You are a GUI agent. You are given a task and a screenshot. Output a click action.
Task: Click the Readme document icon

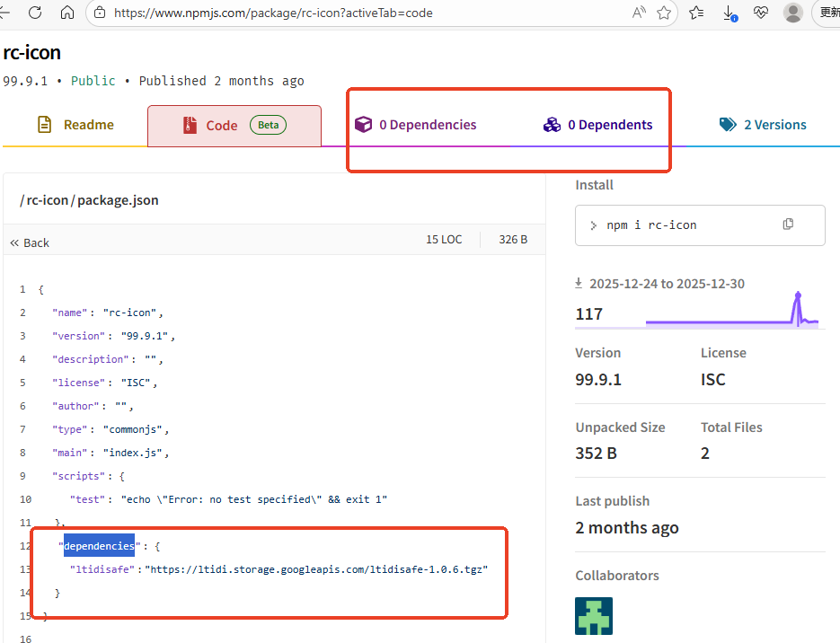click(44, 124)
